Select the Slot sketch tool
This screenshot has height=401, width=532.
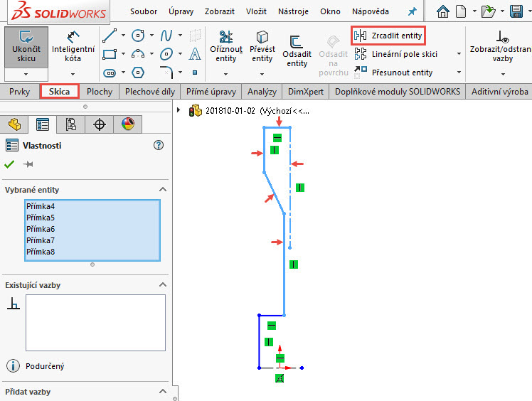110,73
